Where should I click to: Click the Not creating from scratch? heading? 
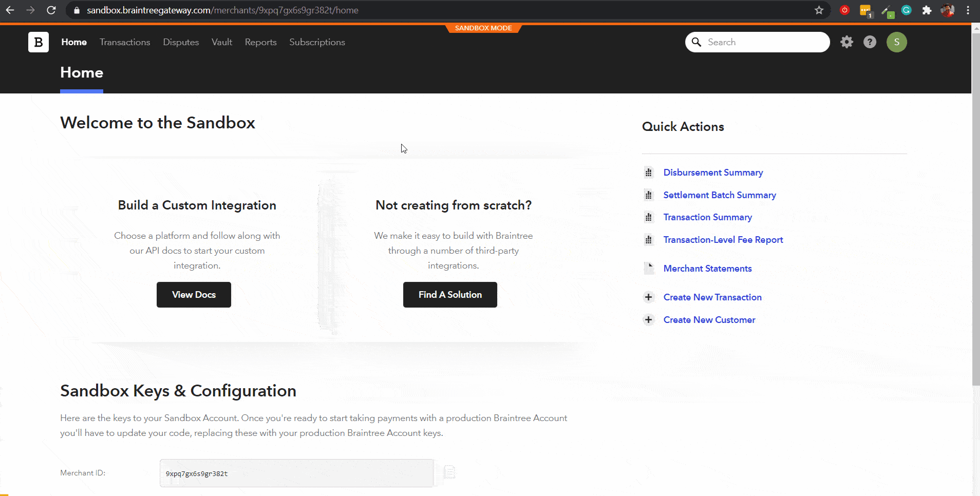[454, 205]
